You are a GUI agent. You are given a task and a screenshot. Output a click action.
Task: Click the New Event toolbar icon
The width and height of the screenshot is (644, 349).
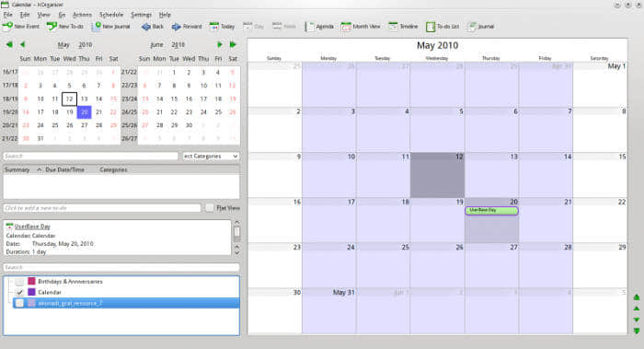[x=7, y=27]
